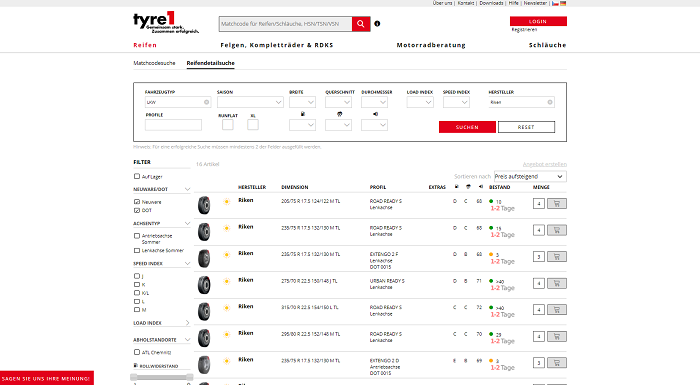The width and height of the screenshot is (700, 385).
Task: Click the Reset button
Action: 526,127
